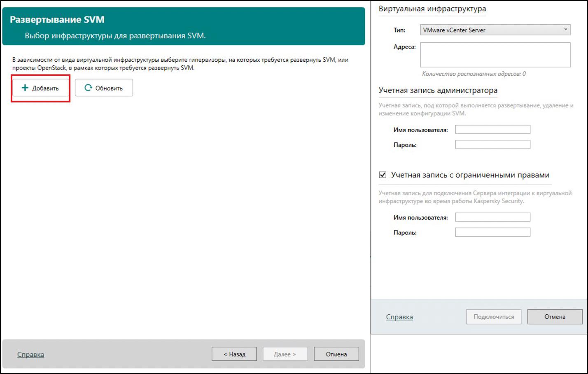Viewport: 588px width, 374px height.
Task: Focus administrator Имя пользователя field
Action: click(x=492, y=130)
